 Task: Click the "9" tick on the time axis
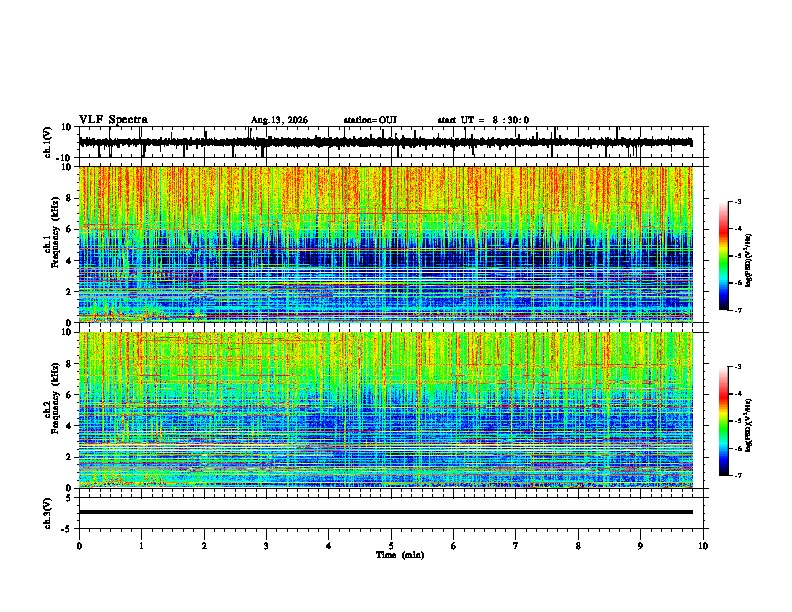point(640,546)
